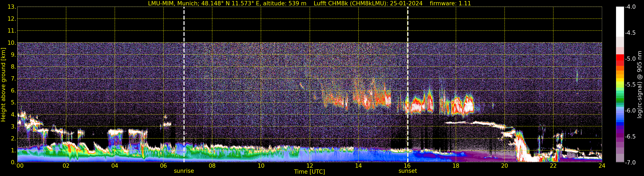
Task: Click the "8." height axis tick label
Action: pyautogui.click(x=13, y=67)
